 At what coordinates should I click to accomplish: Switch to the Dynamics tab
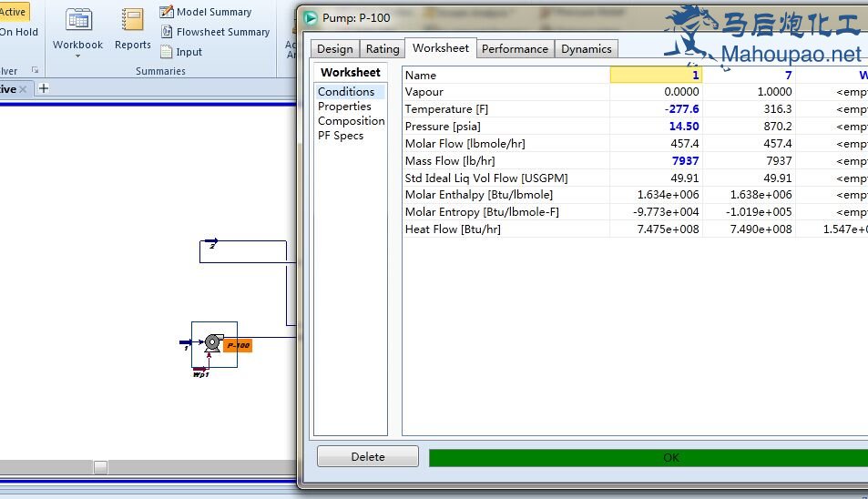tap(587, 49)
